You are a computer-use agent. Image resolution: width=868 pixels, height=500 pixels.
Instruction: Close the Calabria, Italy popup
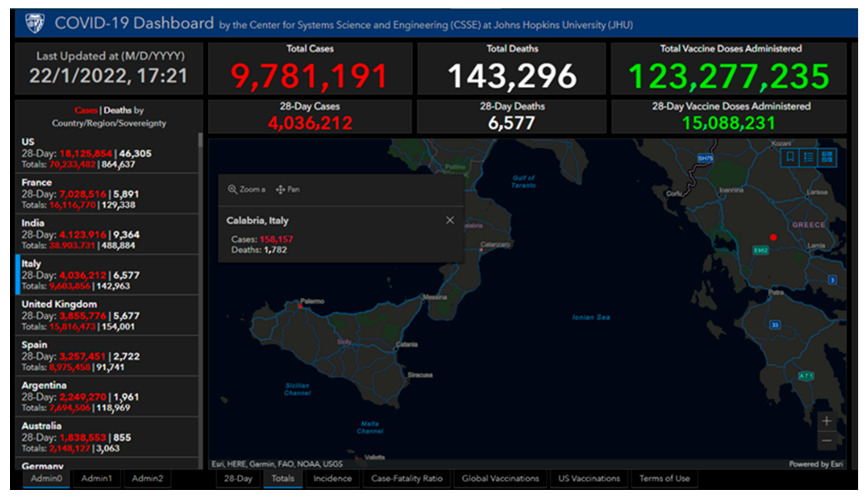point(450,220)
